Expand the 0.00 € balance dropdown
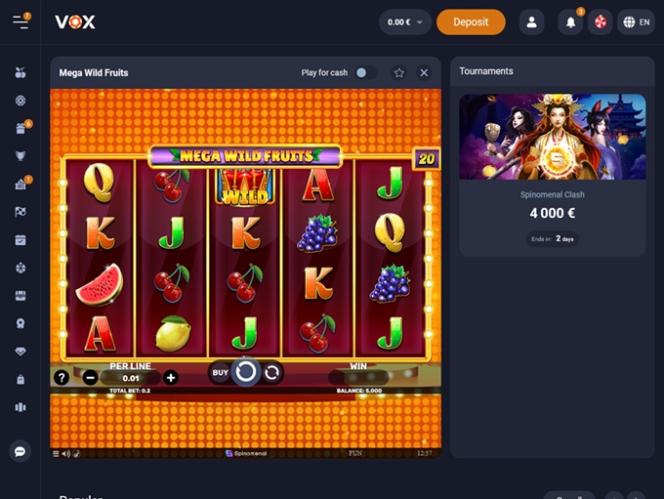This screenshot has height=499, width=664. [x=405, y=22]
